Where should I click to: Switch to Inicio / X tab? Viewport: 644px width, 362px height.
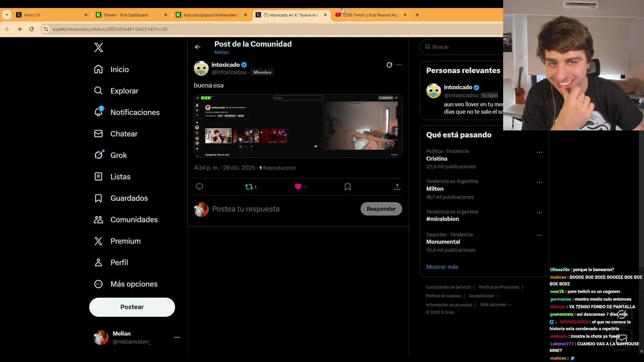pyautogui.click(x=52, y=15)
